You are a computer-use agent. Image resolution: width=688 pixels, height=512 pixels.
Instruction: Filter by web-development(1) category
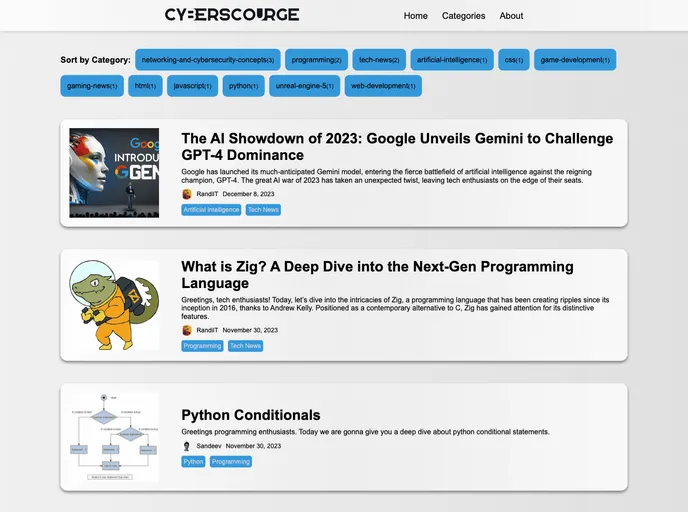[383, 86]
